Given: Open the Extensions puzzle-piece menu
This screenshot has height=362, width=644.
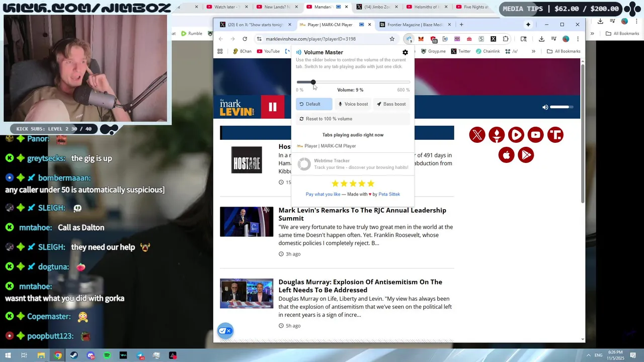Looking at the screenshot, I should pyautogui.click(x=506, y=39).
